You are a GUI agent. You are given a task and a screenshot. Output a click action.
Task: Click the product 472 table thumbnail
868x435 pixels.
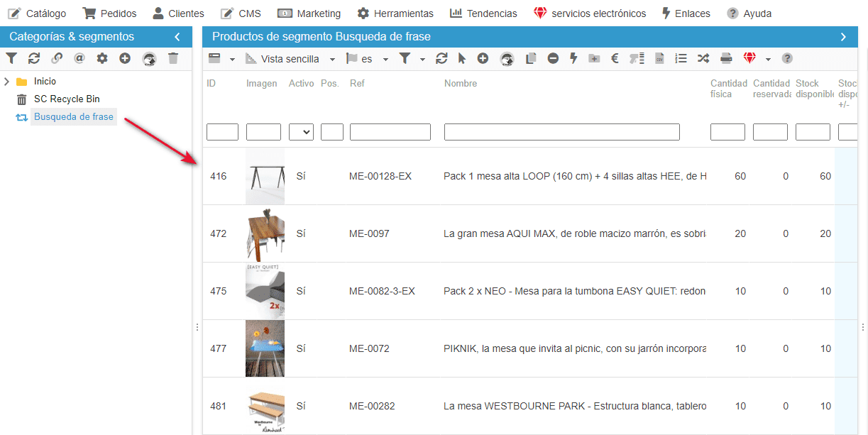pyautogui.click(x=265, y=233)
